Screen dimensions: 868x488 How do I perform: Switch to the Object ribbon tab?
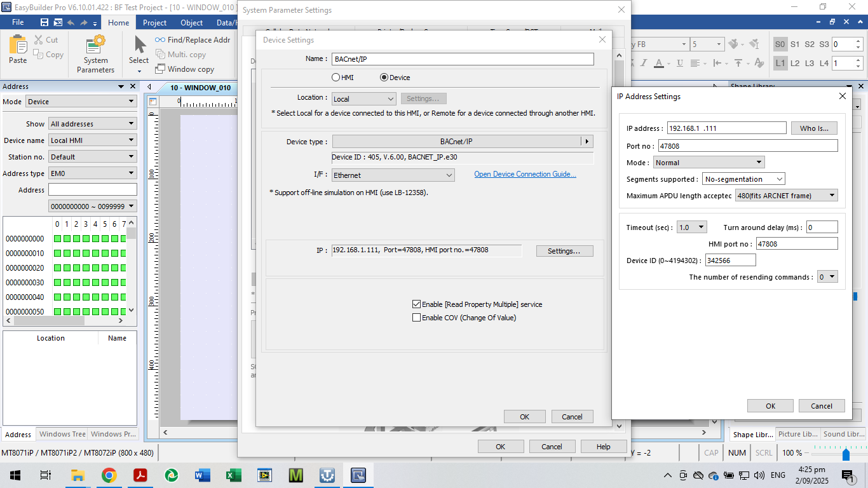[x=192, y=22]
